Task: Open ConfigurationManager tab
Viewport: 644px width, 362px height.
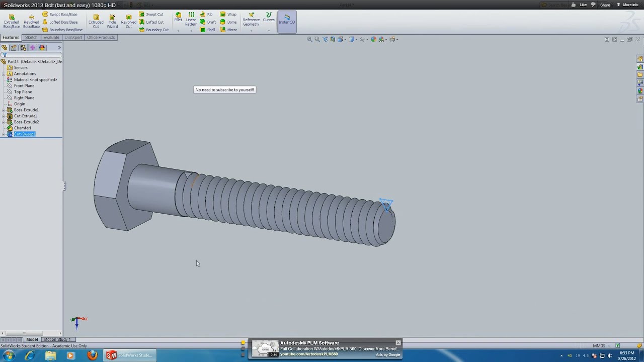Action: pos(23,48)
